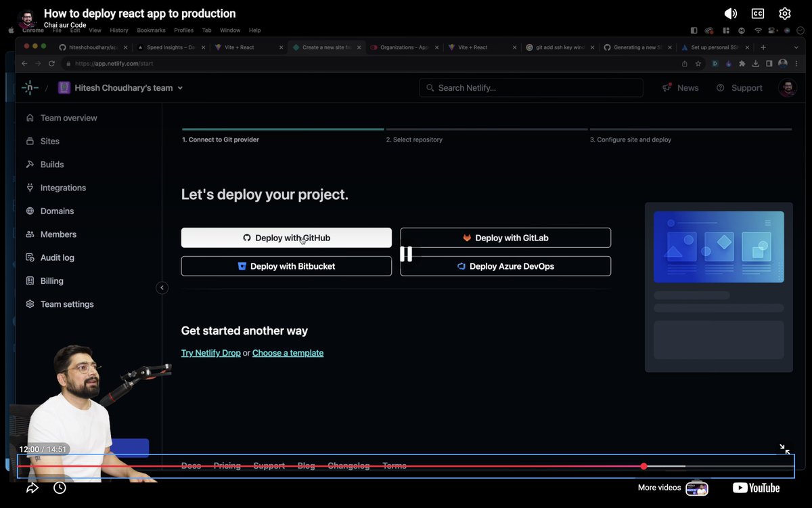Switch to the Organizations browser tab
The width and height of the screenshot is (812, 508).
[405, 47]
